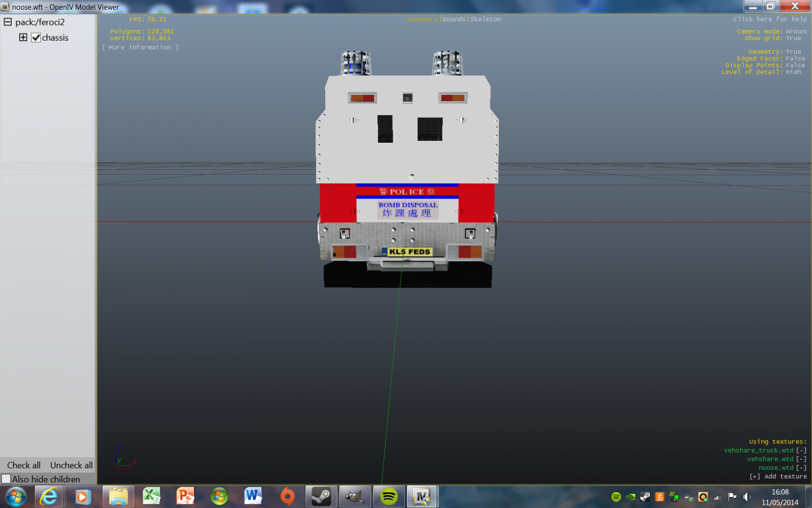Viewport: 812px width, 508px height.
Task: Expand the chassis tree node
Action: click(23, 38)
